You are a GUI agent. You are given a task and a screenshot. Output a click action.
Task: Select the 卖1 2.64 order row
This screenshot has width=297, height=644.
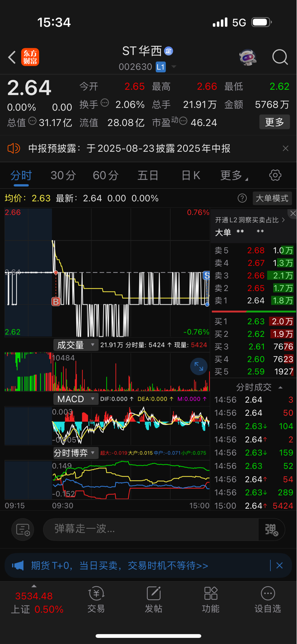[x=254, y=301]
